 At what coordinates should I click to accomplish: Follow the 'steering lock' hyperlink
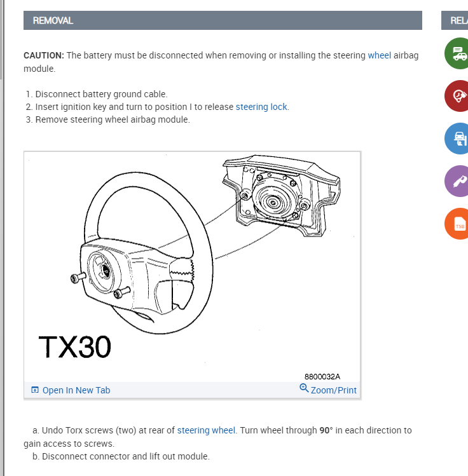pyautogui.click(x=261, y=107)
